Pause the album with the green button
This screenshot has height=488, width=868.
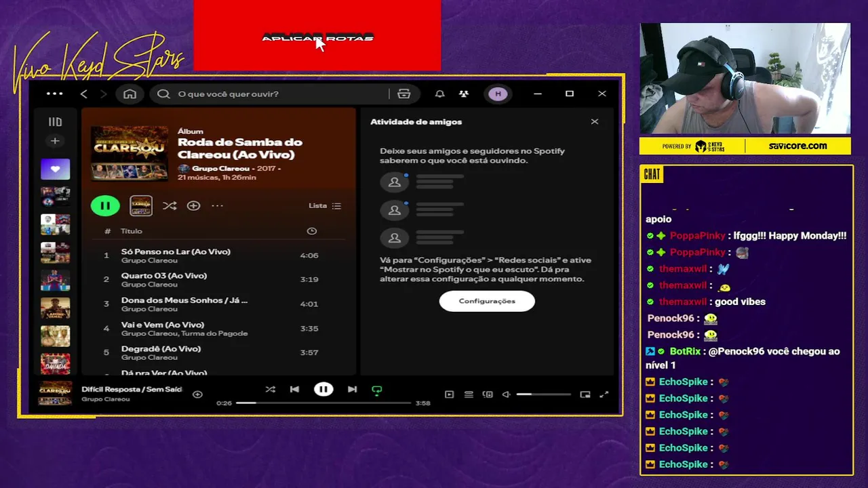(105, 205)
